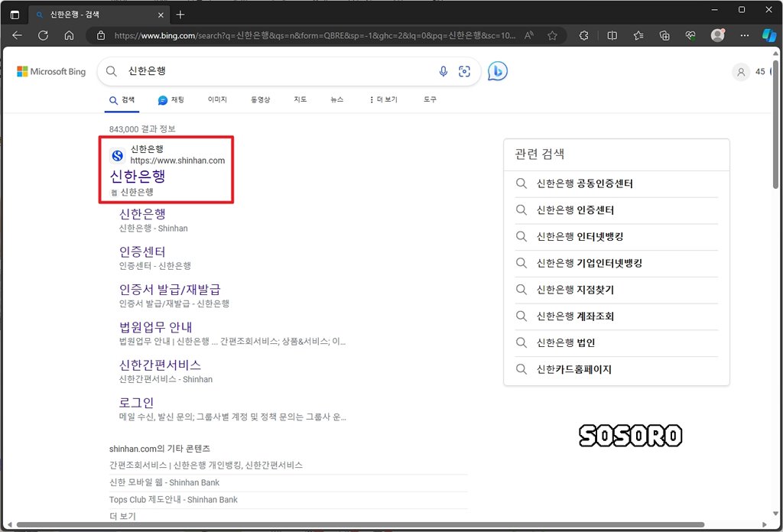Image resolution: width=783 pixels, height=532 pixels.
Task: Open the Copilot sidebar icon
Action: (769, 35)
